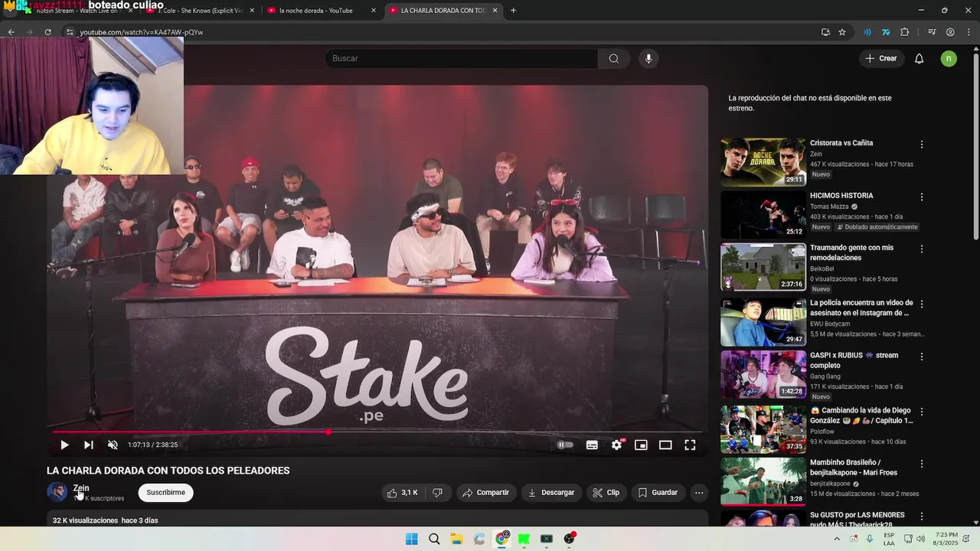Open the browser extensions puzzle icon

click(x=905, y=32)
